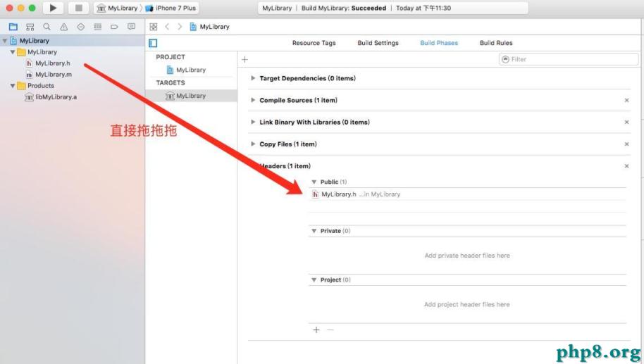The height and width of the screenshot is (364, 644).
Task: Open the related items grid menu
Action: 153,27
